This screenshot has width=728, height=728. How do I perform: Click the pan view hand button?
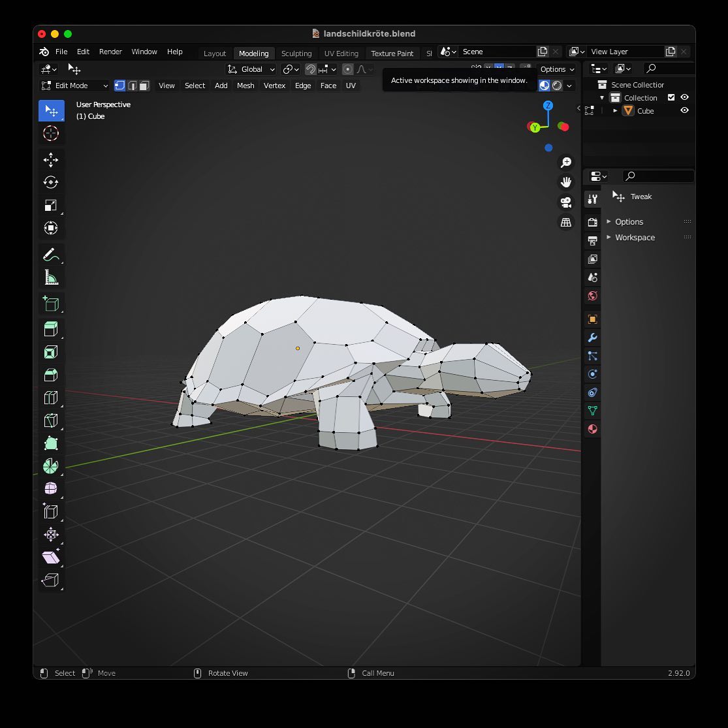[x=566, y=182]
